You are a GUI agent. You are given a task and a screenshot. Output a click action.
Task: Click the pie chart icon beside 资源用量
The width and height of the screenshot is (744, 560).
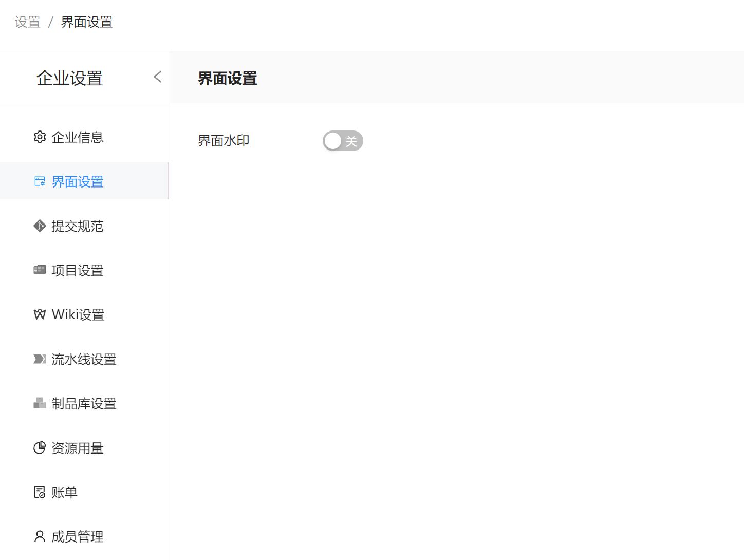tap(40, 448)
